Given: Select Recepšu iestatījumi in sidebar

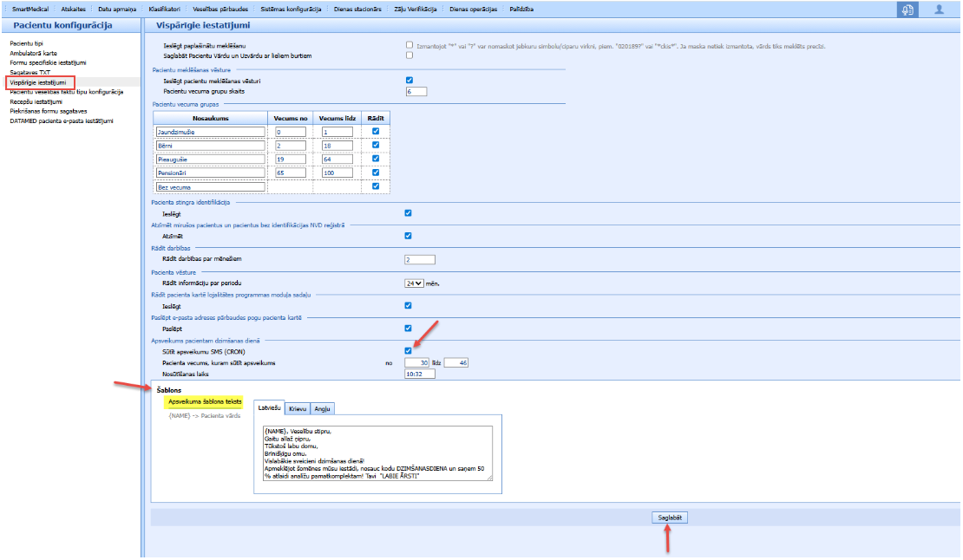Looking at the screenshot, I should pyautogui.click(x=36, y=101).
